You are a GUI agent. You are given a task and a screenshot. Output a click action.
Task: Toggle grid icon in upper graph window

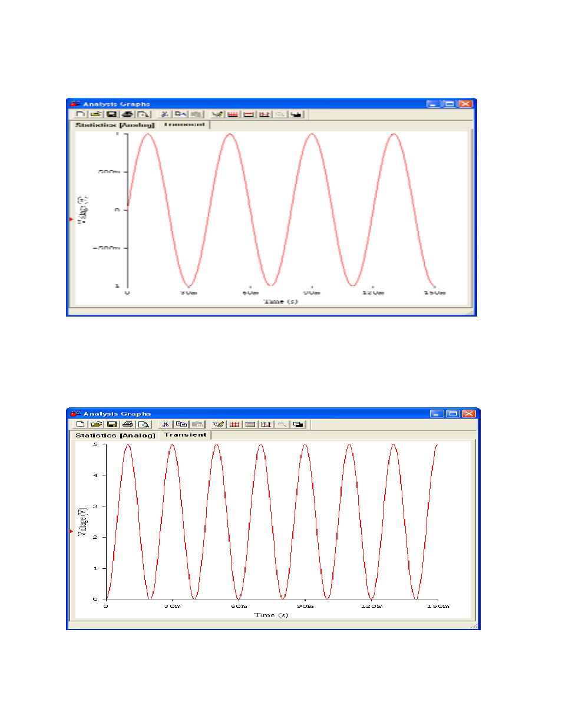click(233, 114)
